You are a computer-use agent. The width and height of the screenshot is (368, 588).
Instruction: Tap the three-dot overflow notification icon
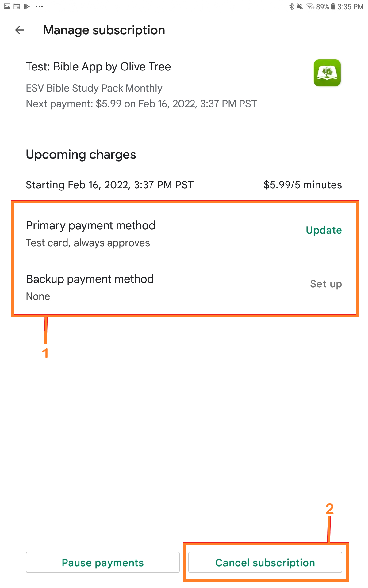pos(39,6)
